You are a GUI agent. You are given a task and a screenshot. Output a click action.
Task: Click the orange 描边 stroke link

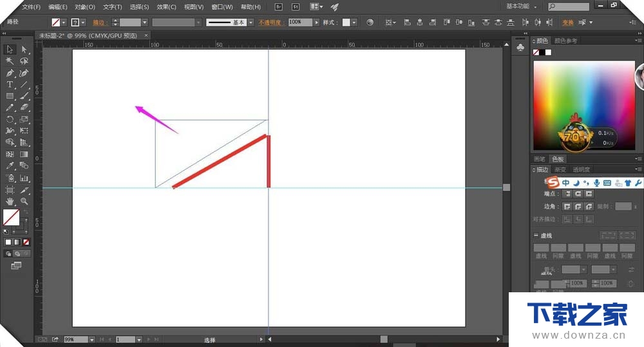pos(99,23)
